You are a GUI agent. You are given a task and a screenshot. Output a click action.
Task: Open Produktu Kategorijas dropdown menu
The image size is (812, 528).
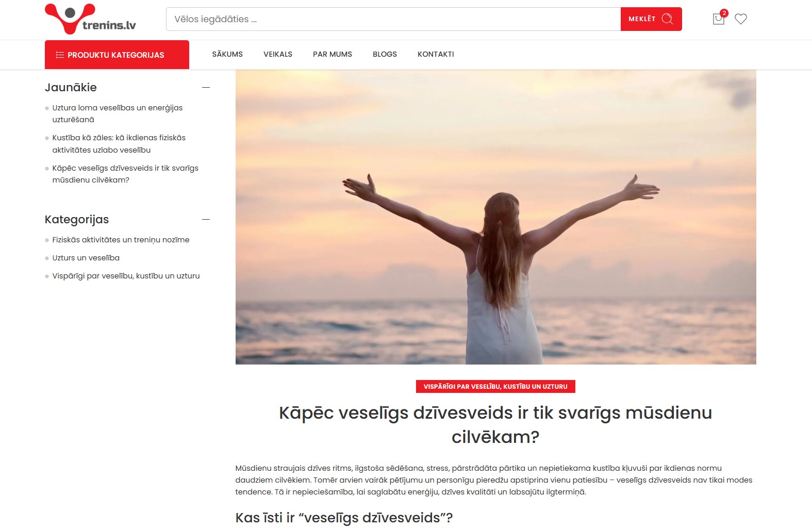click(117, 55)
